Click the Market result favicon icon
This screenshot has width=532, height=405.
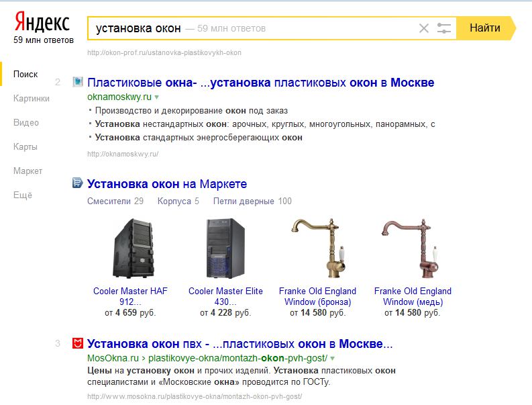(x=77, y=183)
